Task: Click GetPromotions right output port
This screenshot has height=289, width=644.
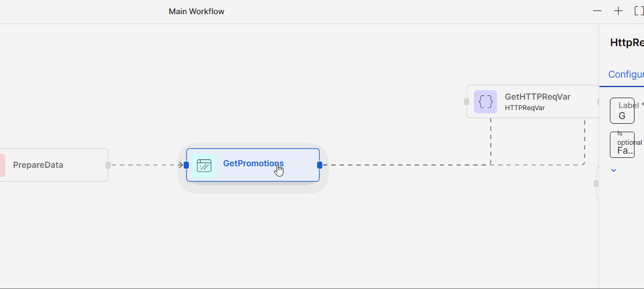Action: tap(320, 165)
